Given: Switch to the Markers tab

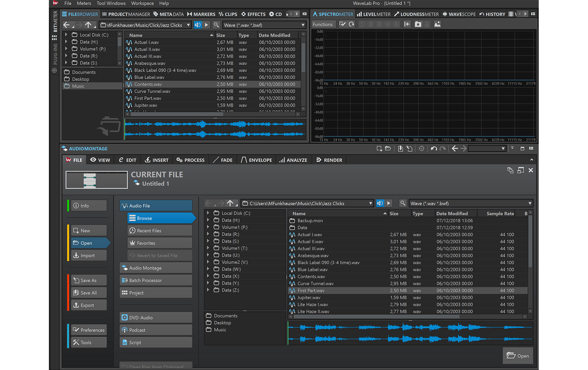Looking at the screenshot, I should (201, 14).
